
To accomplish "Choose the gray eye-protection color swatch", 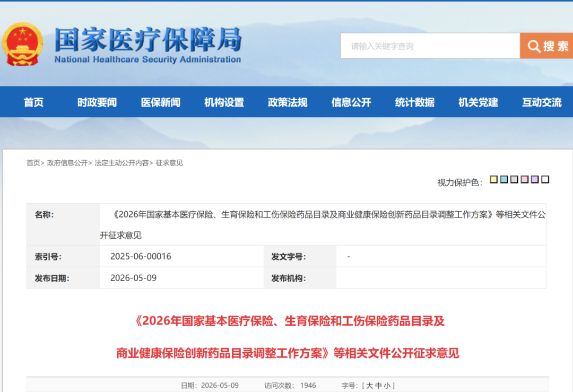I will point(514,179).
